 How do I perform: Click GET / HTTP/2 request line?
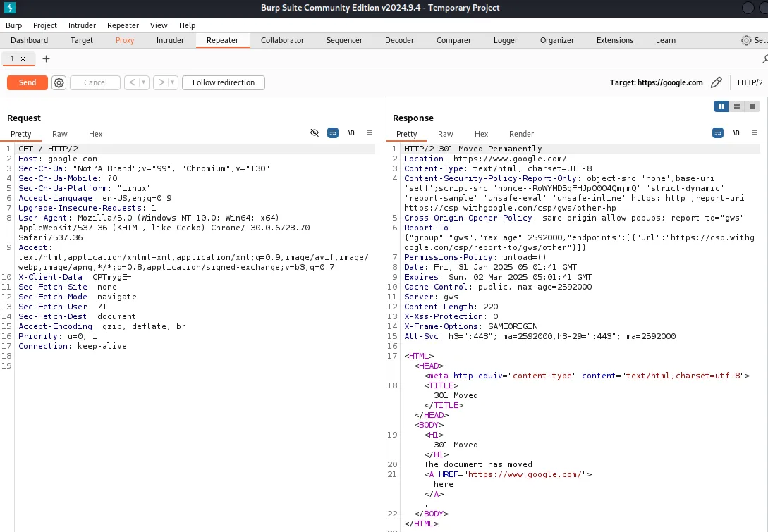(48, 149)
